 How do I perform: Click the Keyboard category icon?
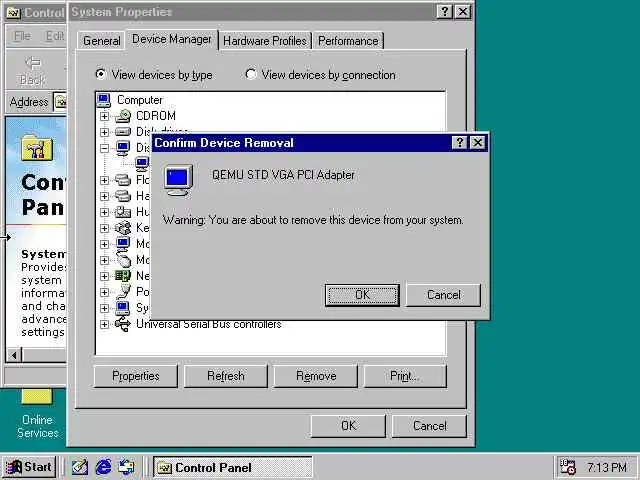point(123,228)
